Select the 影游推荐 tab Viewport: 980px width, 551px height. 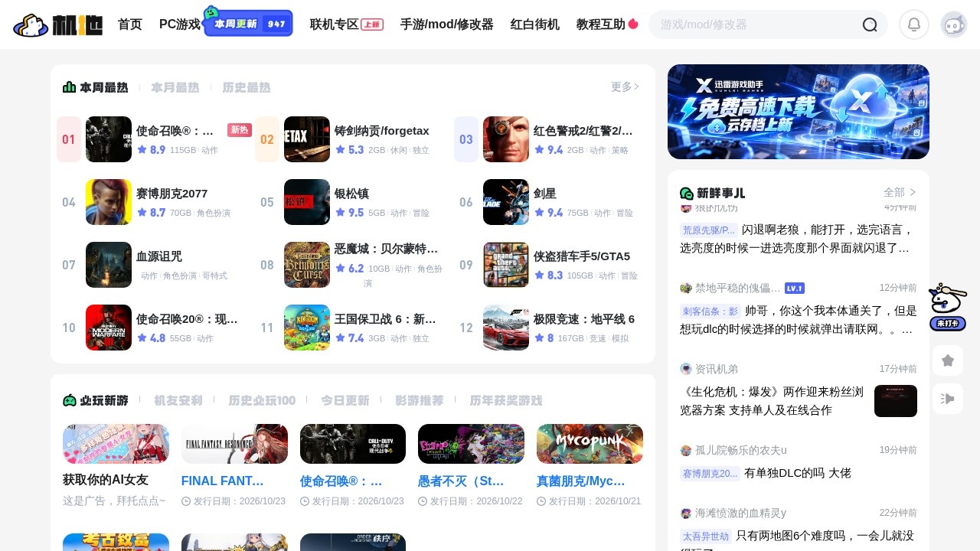[420, 400]
